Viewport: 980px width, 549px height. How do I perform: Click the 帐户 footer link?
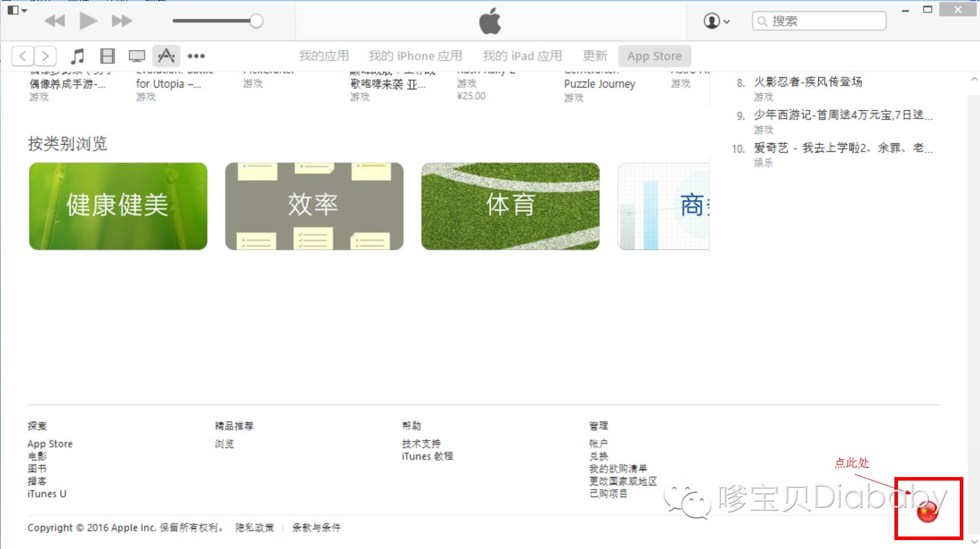(x=598, y=444)
